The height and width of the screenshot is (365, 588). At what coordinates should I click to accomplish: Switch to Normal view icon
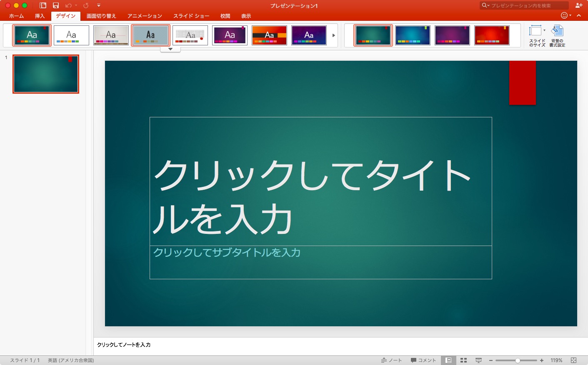pyautogui.click(x=448, y=360)
